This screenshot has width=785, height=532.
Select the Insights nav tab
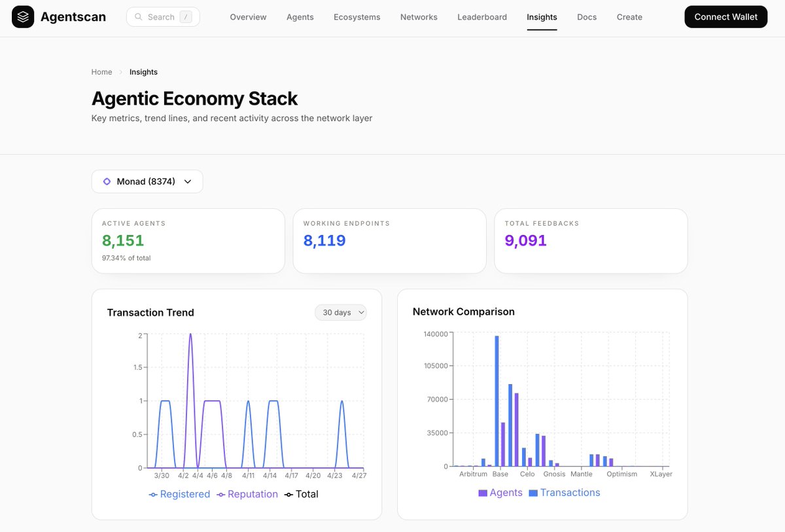coord(542,17)
